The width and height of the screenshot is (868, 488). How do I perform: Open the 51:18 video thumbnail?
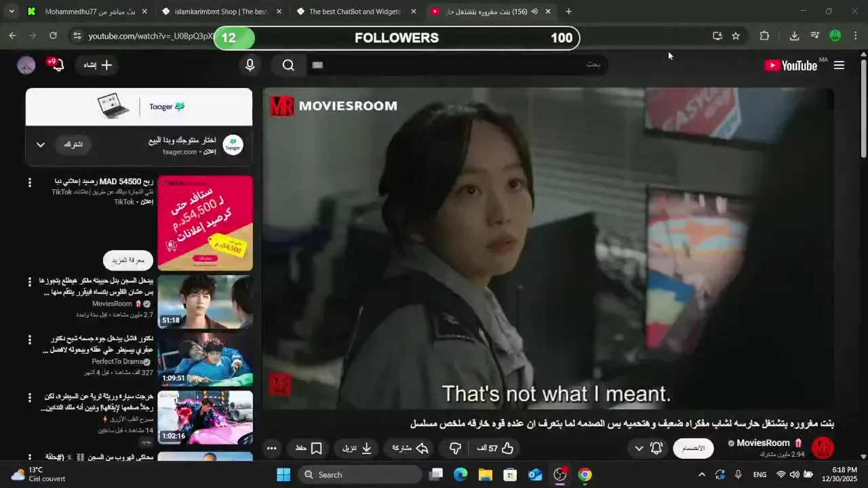click(x=205, y=302)
